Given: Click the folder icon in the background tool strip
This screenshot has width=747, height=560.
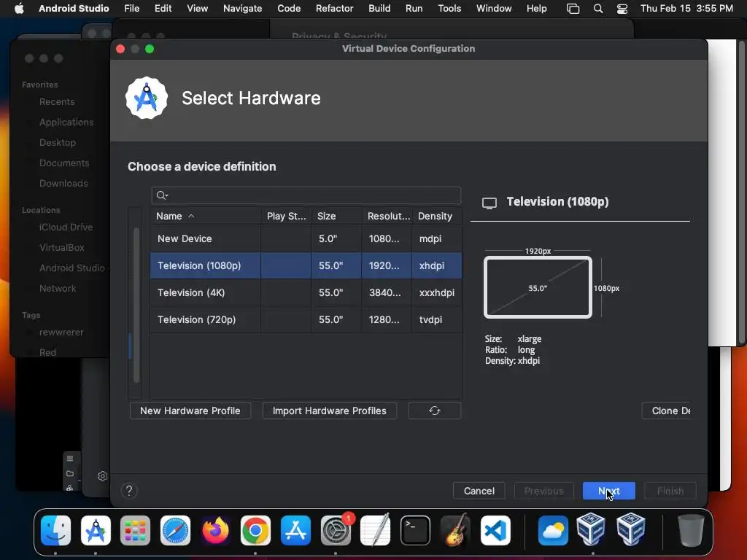Looking at the screenshot, I should (x=70, y=473).
